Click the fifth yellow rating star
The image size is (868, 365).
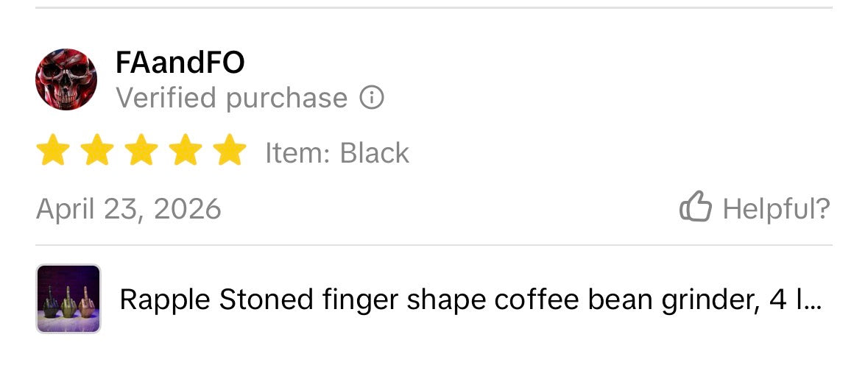229,150
